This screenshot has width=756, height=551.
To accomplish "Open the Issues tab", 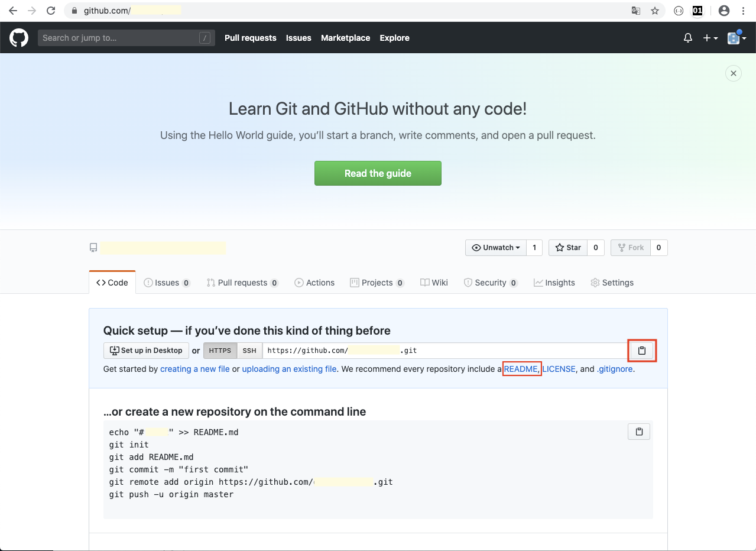I will [167, 283].
